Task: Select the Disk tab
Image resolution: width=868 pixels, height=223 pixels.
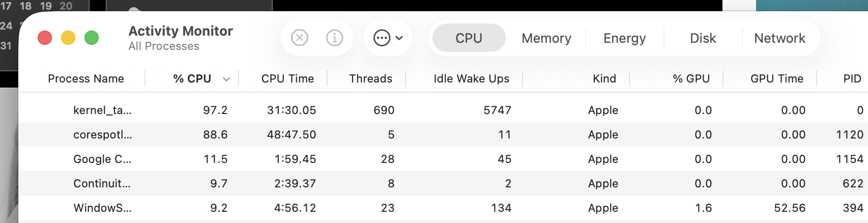Action: click(x=703, y=38)
